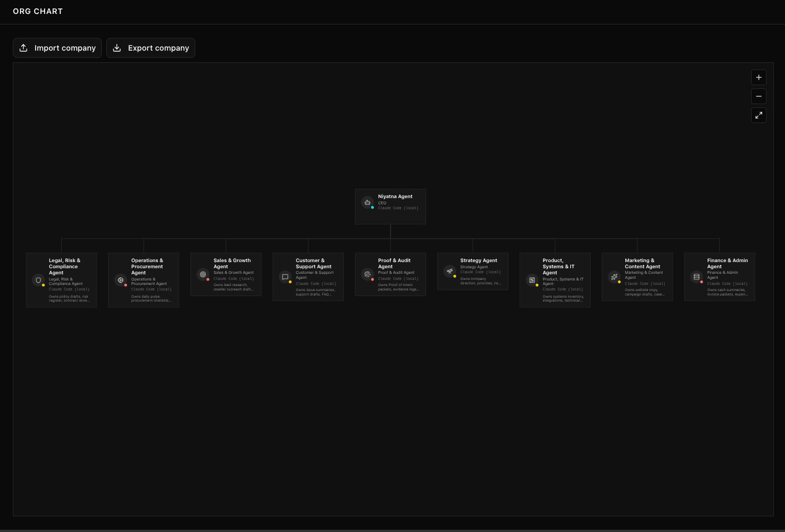
Task: Open the Strategy Agent title
Action: click(478, 260)
